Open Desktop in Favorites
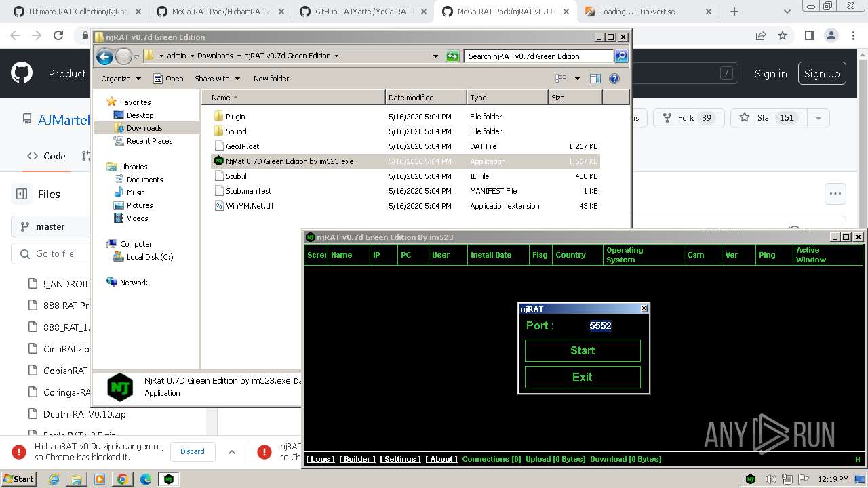Viewport: 868px width, 488px height. 140,115
